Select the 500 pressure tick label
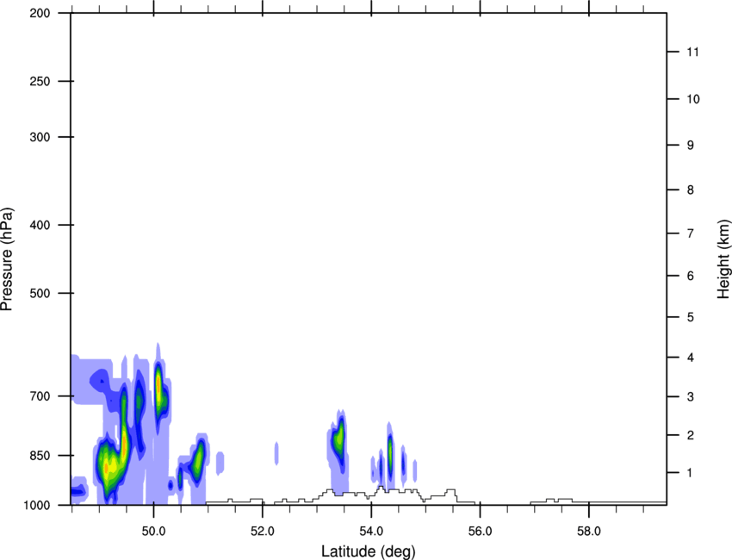The width and height of the screenshot is (732, 560). [40, 293]
